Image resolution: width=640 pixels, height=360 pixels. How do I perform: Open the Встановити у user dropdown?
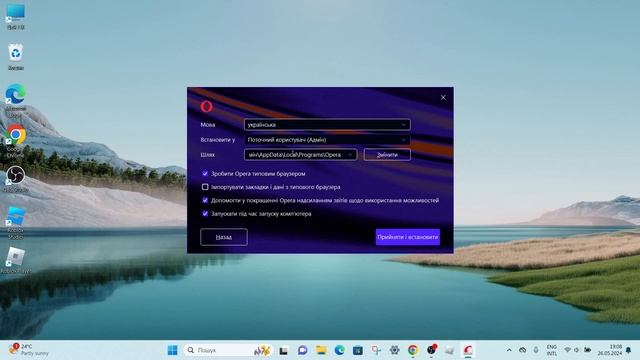[327, 140]
